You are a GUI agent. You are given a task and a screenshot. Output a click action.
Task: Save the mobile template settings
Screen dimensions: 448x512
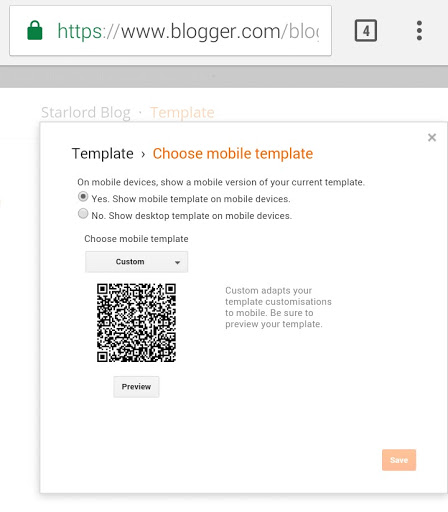(399, 460)
